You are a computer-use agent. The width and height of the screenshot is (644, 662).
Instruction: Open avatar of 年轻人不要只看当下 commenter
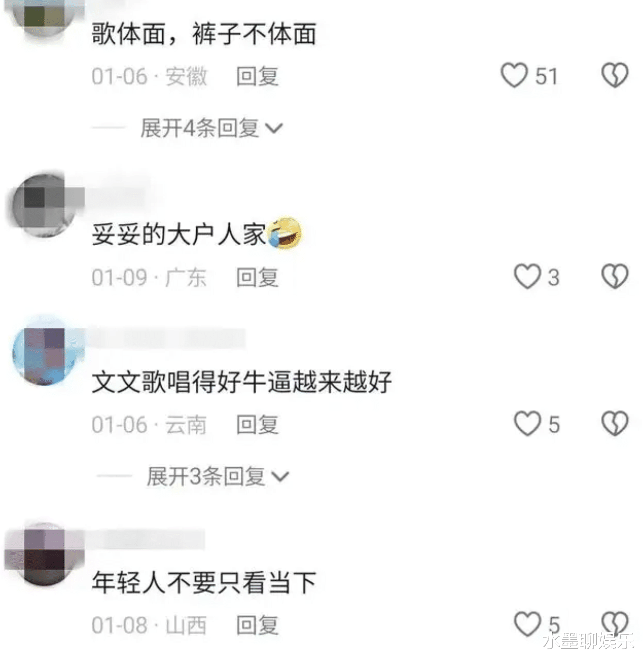coord(43,553)
